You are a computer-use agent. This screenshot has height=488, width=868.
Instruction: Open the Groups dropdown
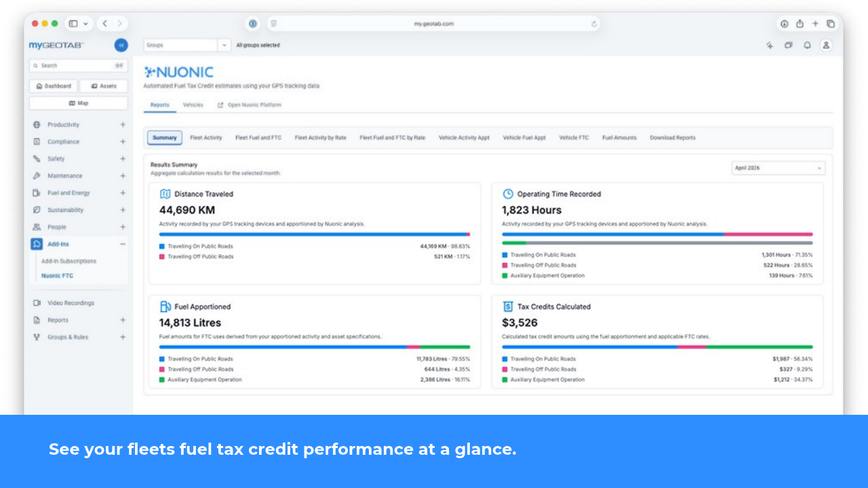click(187, 45)
